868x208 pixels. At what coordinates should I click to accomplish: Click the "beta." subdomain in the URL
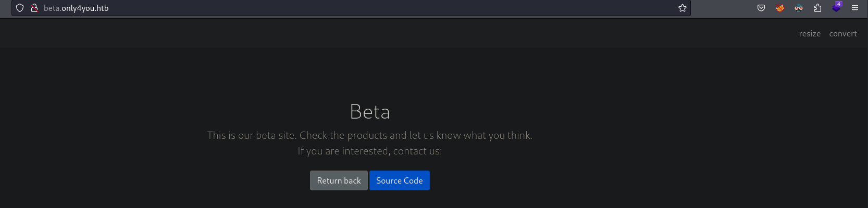pyautogui.click(x=52, y=8)
